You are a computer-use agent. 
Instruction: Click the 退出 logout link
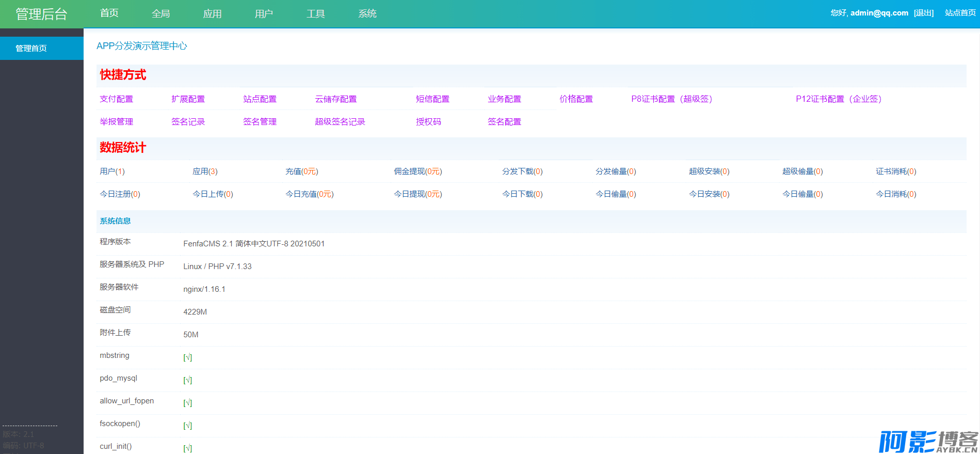(924, 13)
